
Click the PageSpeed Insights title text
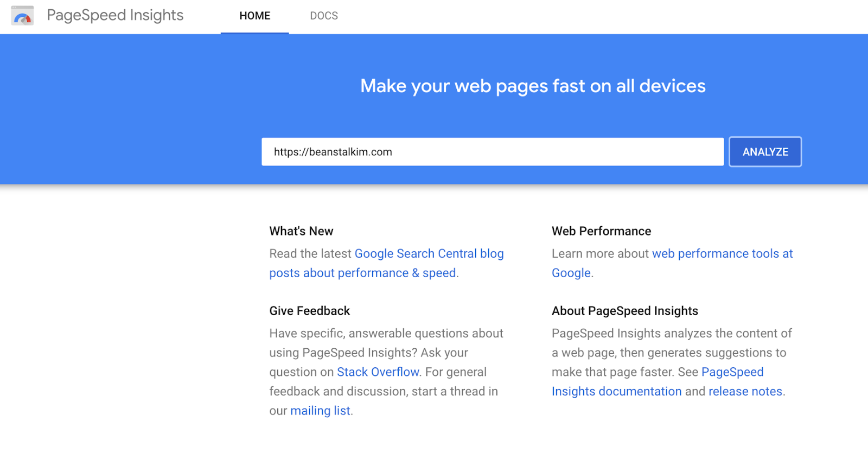(115, 15)
